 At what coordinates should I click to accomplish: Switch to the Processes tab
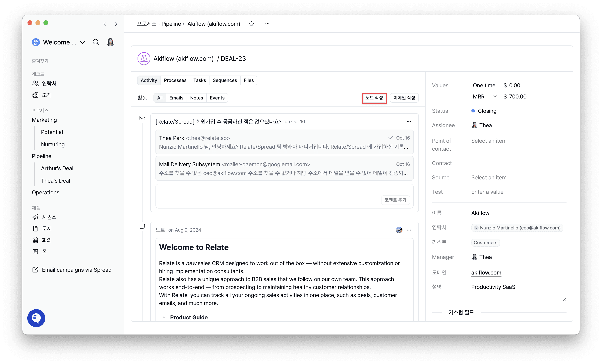pos(175,80)
